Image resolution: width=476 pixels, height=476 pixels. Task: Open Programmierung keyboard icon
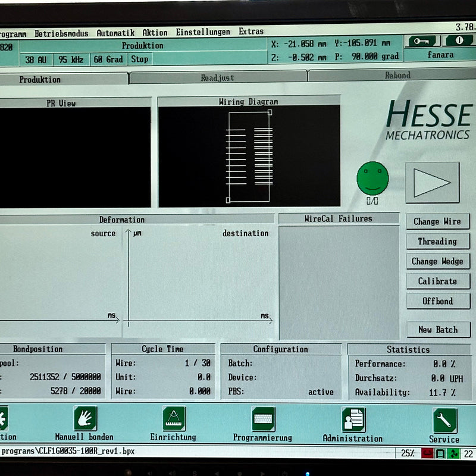263,419
